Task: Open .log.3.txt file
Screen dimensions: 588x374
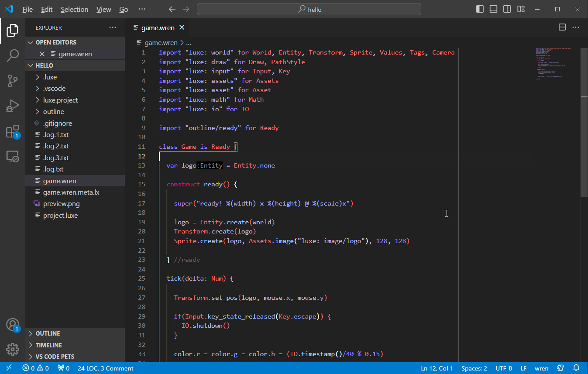Action: click(x=75, y=158)
